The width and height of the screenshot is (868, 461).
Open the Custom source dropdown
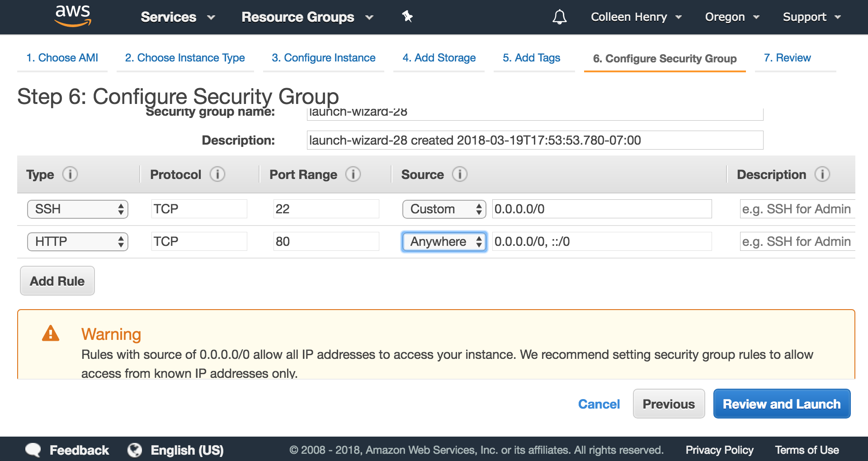444,209
